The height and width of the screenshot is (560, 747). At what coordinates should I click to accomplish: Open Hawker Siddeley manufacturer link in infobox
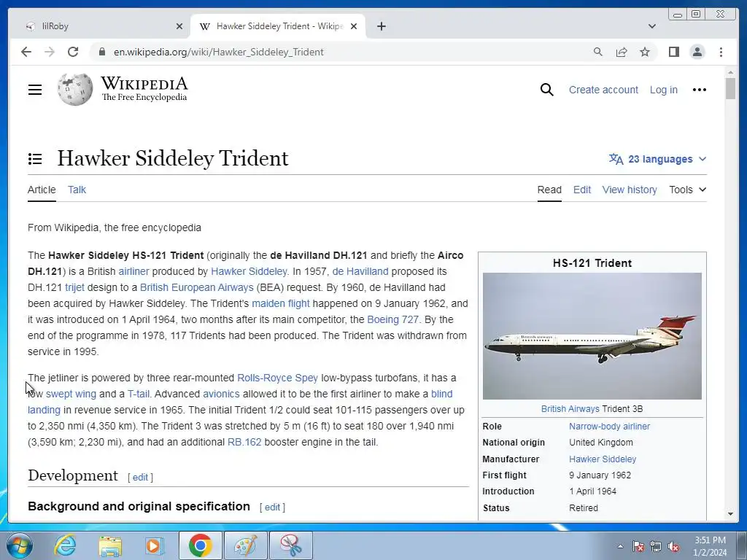click(603, 459)
